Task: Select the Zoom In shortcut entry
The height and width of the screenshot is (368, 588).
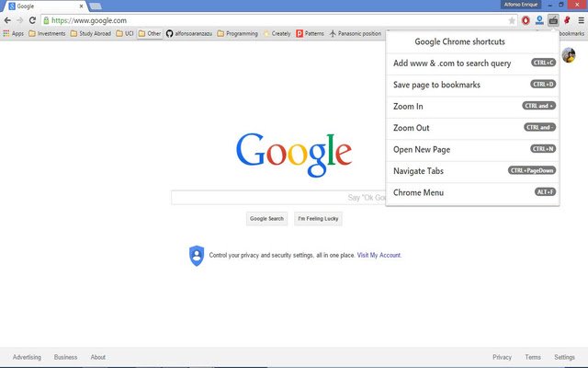Action: coord(472,107)
